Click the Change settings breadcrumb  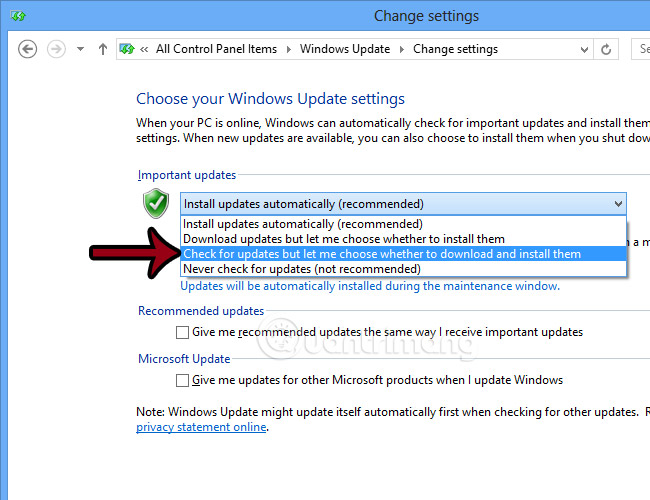coord(455,49)
